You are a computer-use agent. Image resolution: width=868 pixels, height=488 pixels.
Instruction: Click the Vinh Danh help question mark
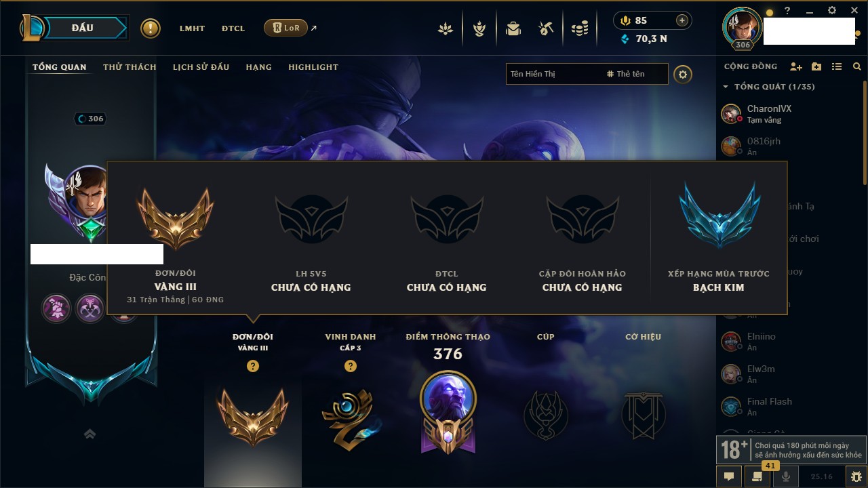pos(351,366)
